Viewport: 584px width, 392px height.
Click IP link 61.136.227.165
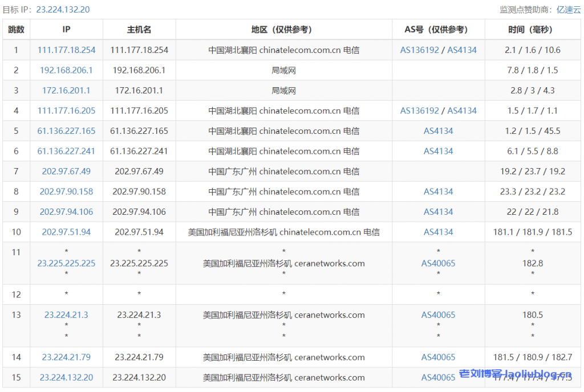coord(66,131)
